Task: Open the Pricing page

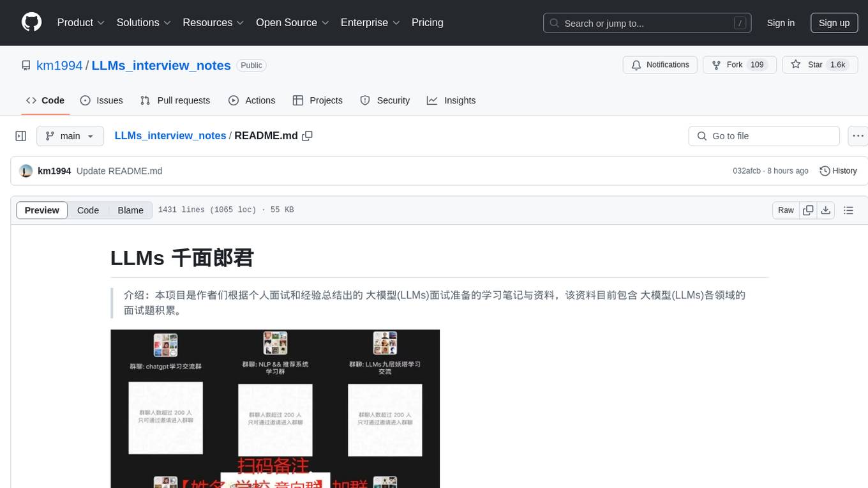Action: (428, 22)
